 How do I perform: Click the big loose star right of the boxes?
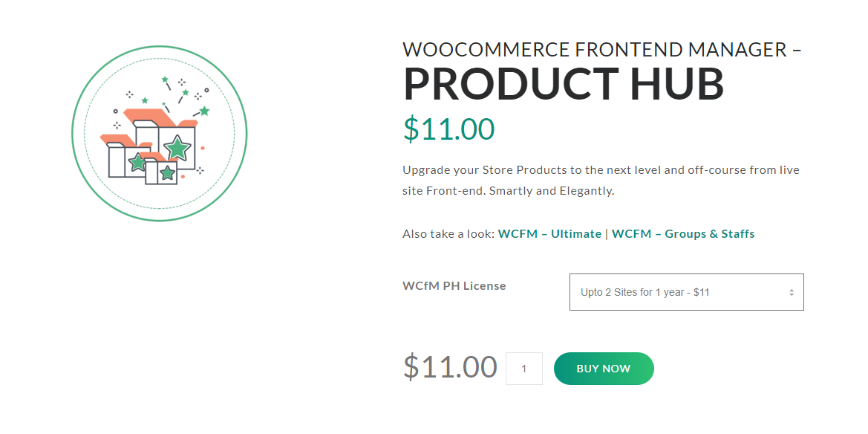[x=204, y=111]
